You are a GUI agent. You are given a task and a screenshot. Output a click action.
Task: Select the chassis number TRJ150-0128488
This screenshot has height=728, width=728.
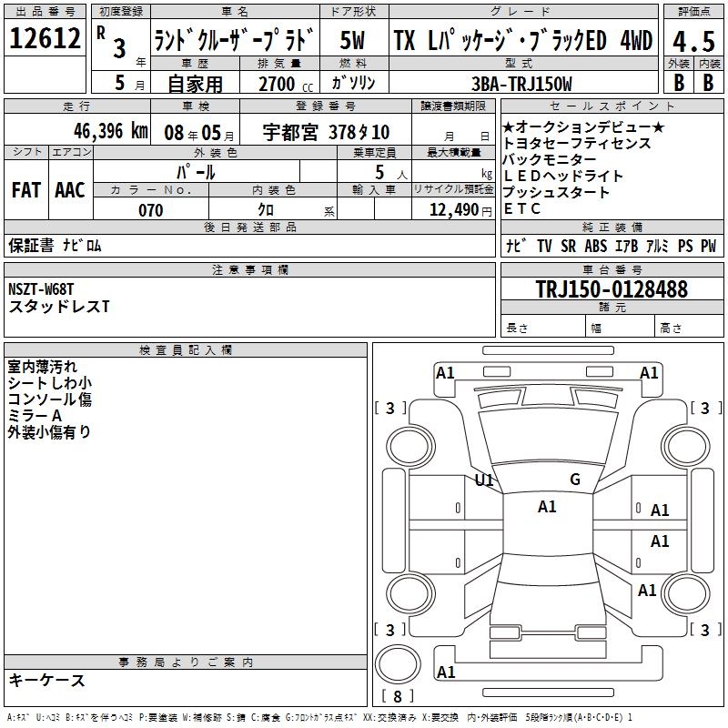click(x=612, y=288)
